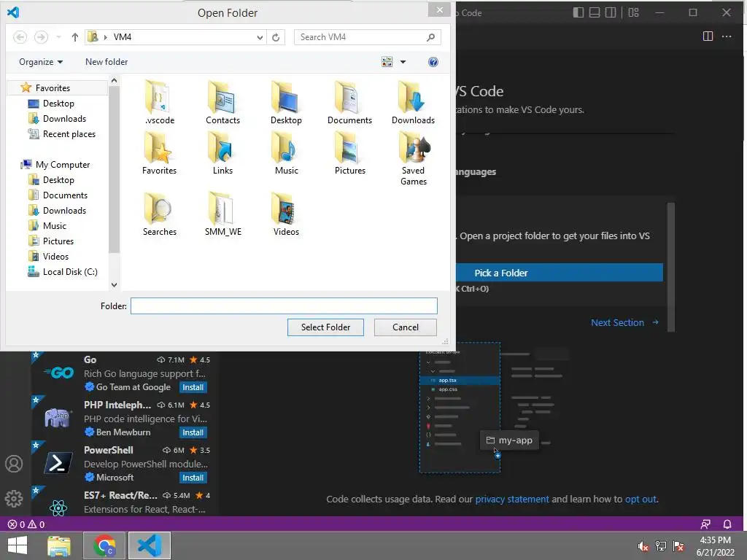This screenshot has height=560, width=747.
Task: Click the Forward navigation arrow
Action: (42, 37)
